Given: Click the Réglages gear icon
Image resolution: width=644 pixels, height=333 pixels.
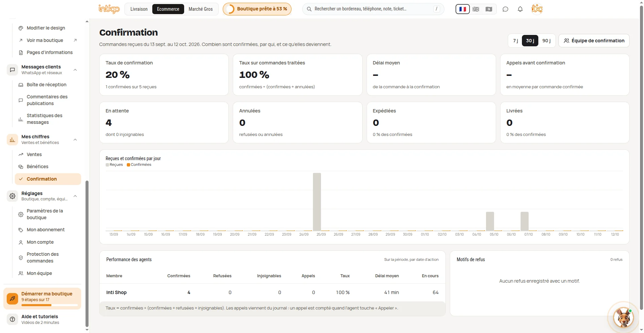Looking at the screenshot, I should point(12,196).
